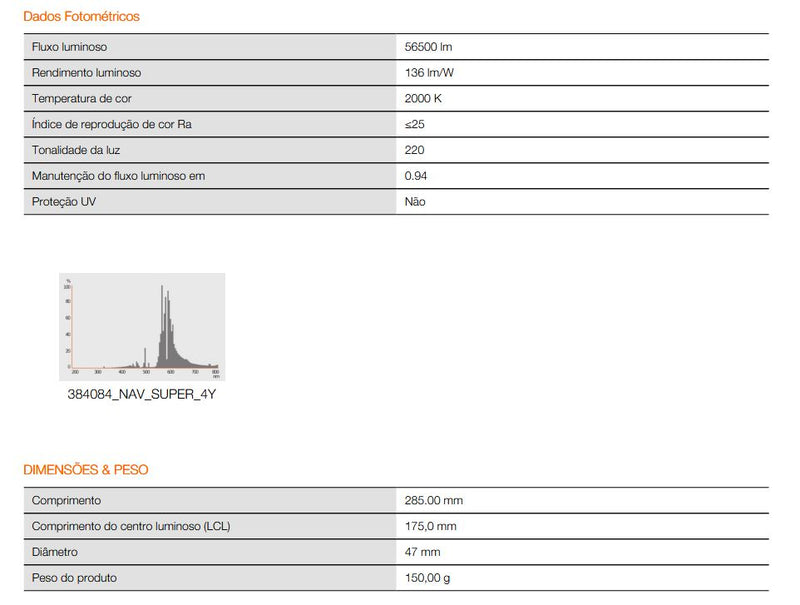The width and height of the screenshot is (800, 605).
Task: Click the 150,00 g value
Action: pos(428,578)
